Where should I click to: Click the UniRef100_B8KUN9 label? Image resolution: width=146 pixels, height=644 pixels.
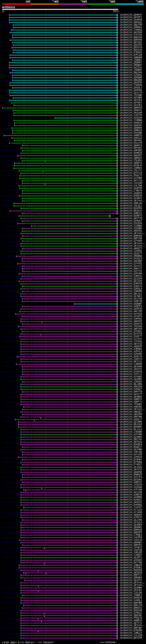[131, 602]
